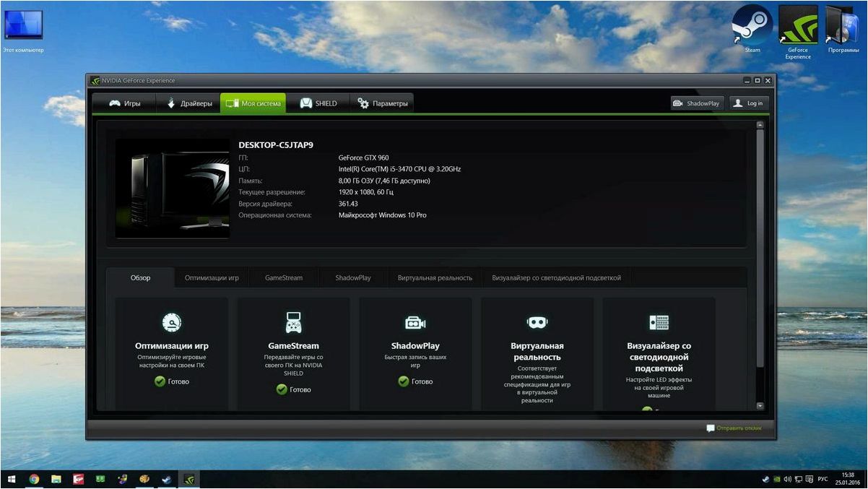Click the Log in button
Image resolution: width=868 pixels, height=489 pixels.
point(748,103)
